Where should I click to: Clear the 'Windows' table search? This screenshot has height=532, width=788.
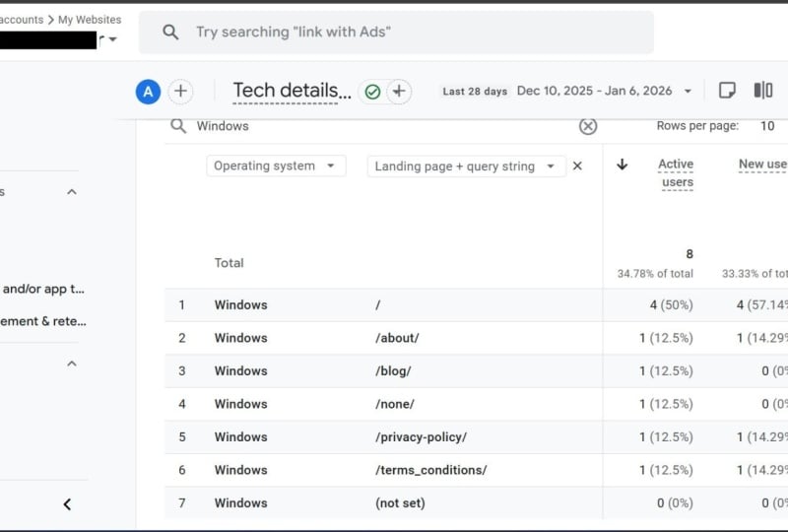pyautogui.click(x=587, y=126)
